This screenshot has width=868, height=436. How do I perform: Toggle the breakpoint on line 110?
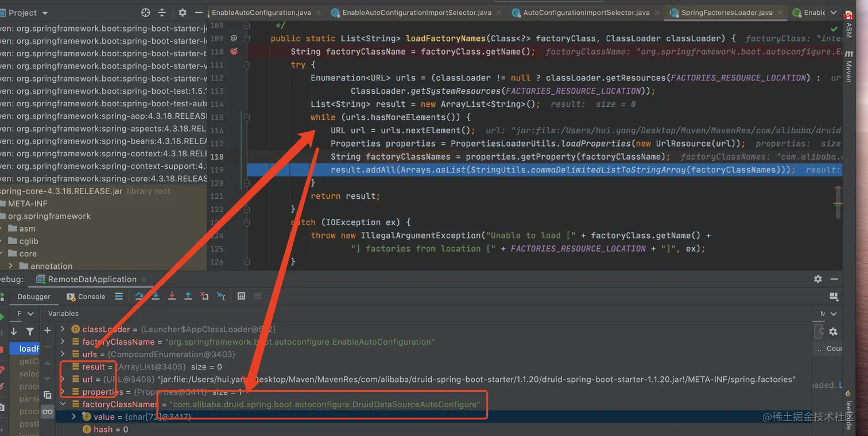pos(234,51)
